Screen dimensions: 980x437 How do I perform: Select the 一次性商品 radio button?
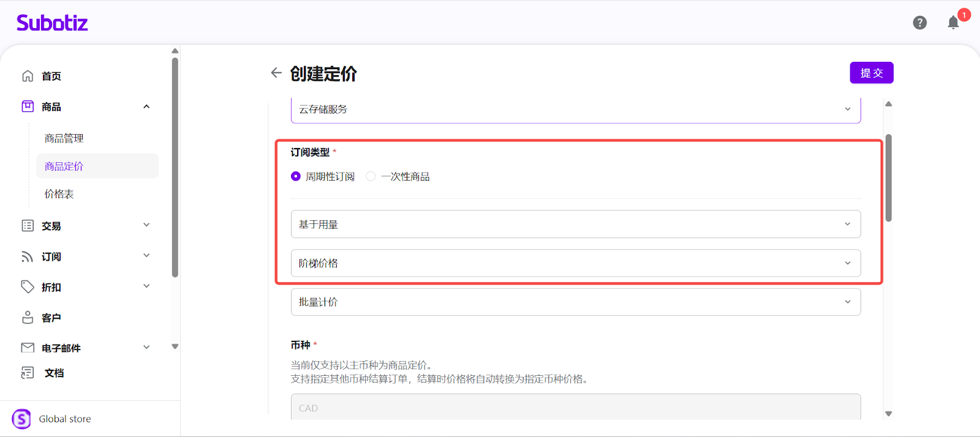(371, 176)
